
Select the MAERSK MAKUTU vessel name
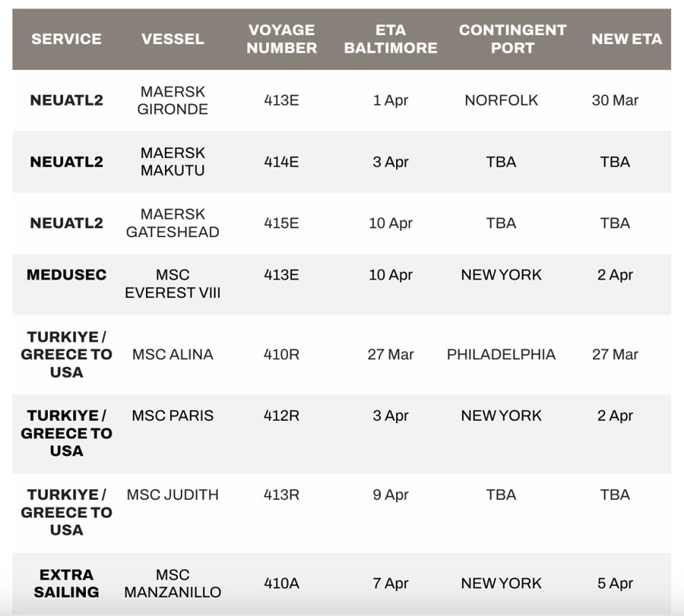tap(173, 162)
